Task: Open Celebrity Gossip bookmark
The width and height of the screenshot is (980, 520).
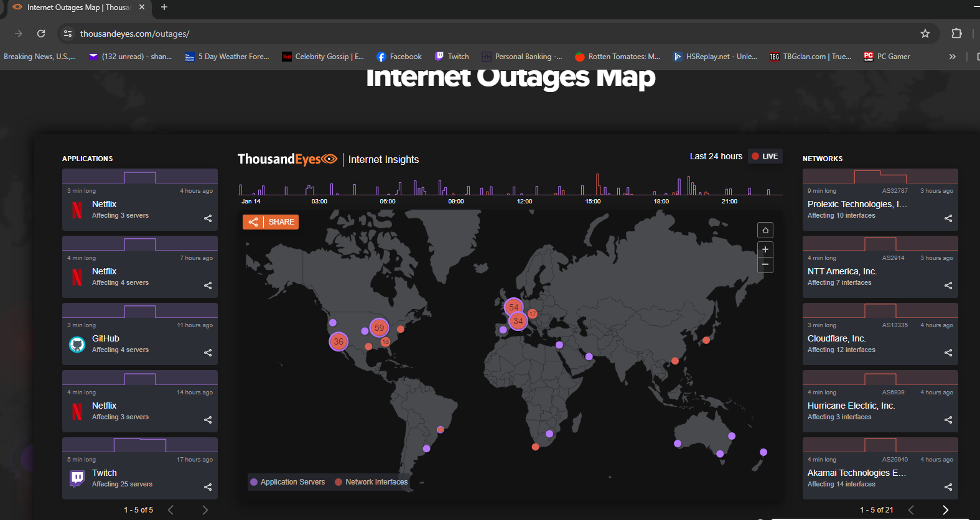Action: click(x=323, y=57)
